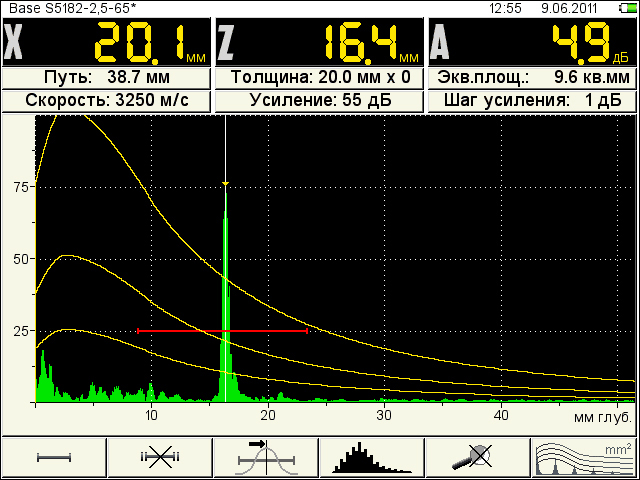Click the date 9.06.2011
The image size is (640, 480).
point(569,8)
